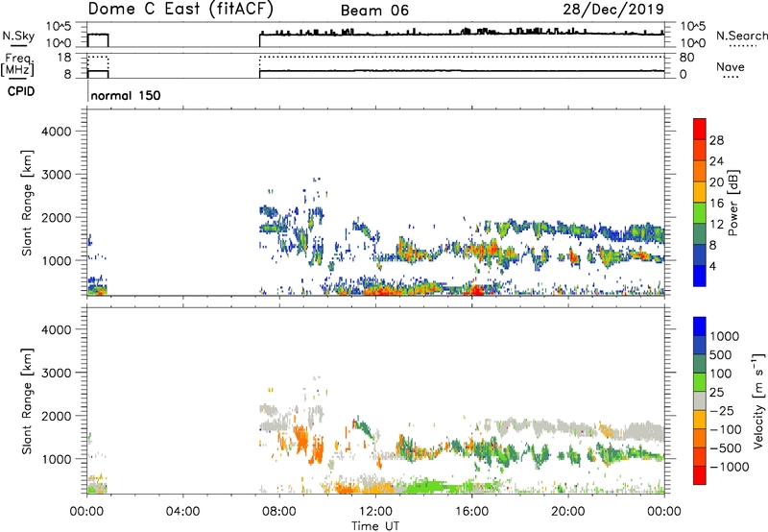Pick the bright blue bottom segment of Power colorbar
Screen dimensions: 768x532
(x=700, y=276)
